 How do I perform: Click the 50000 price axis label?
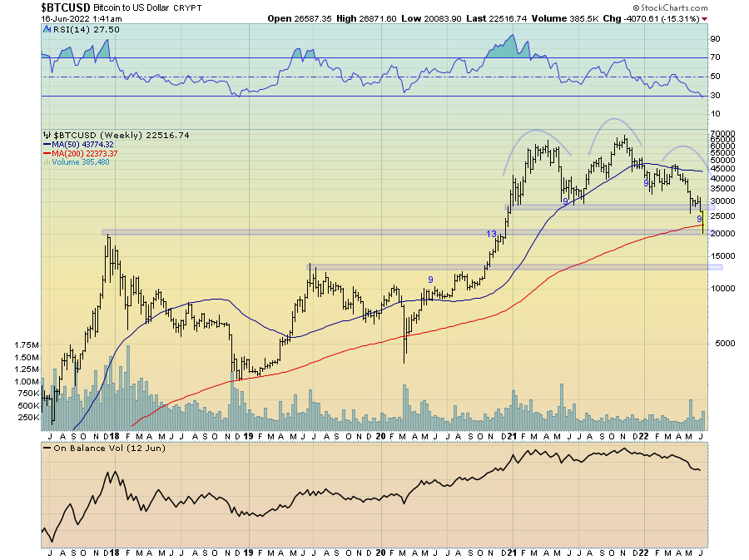pos(722,161)
